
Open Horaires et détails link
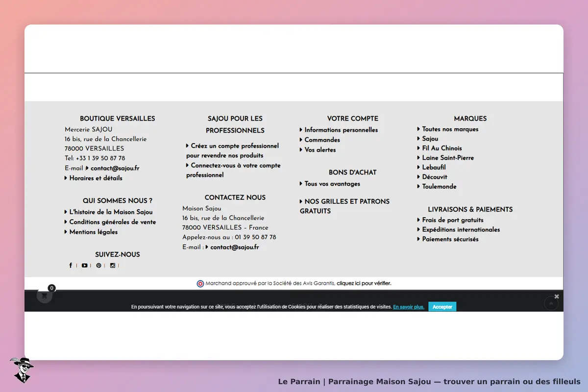[96, 178]
